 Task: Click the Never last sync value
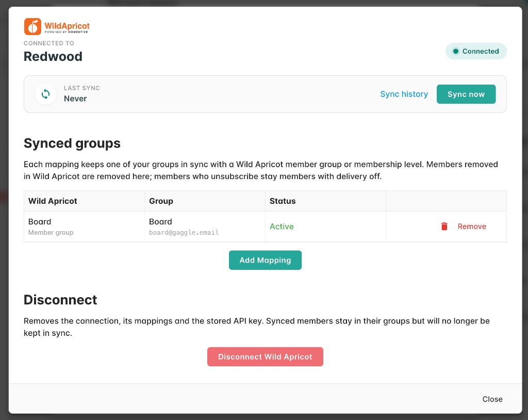[75, 99]
